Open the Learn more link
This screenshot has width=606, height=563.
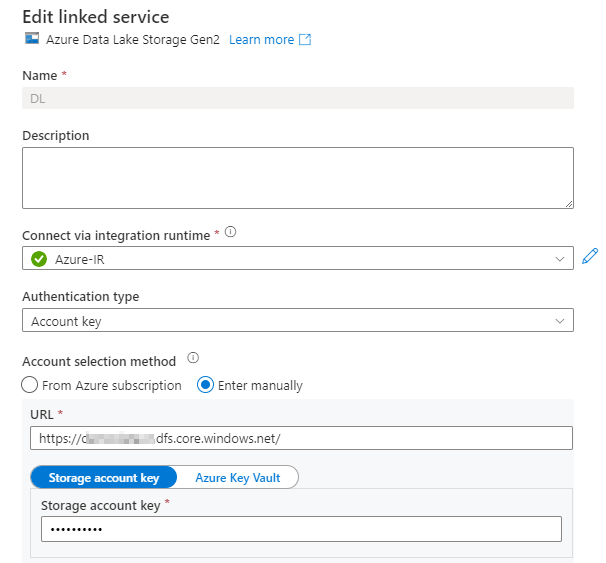click(262, 39)
